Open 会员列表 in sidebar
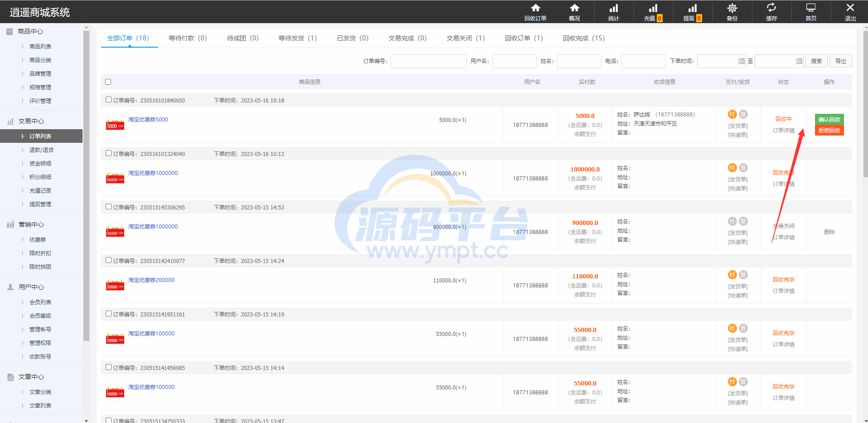 click(40, 302)
